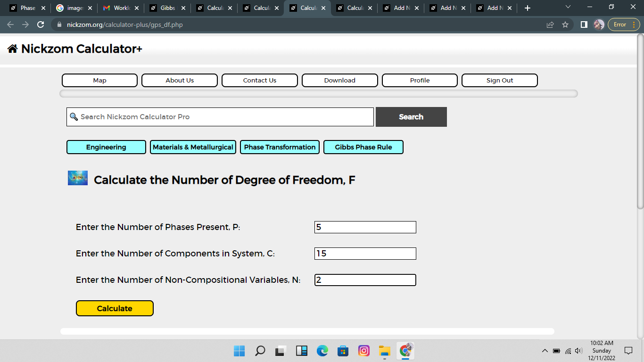Click the volume speaker icon

coord(579,351)
